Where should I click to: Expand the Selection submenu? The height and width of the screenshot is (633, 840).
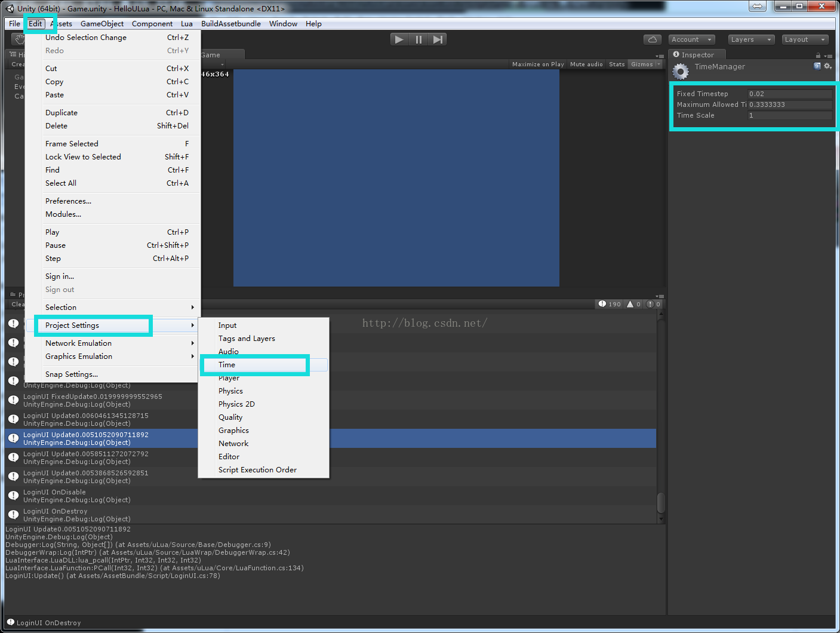pyautogui.click(x=112, y=308)
